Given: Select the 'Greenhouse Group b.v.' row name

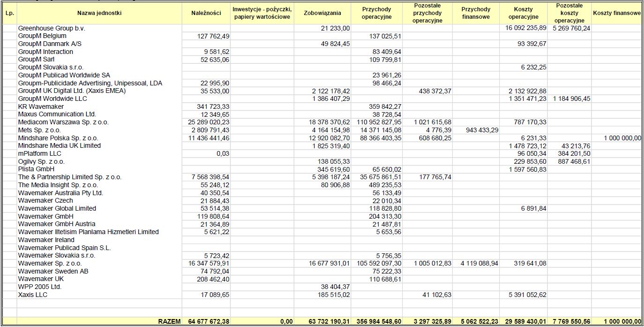Looking at the screenshot, I should (x=52, y=28).
